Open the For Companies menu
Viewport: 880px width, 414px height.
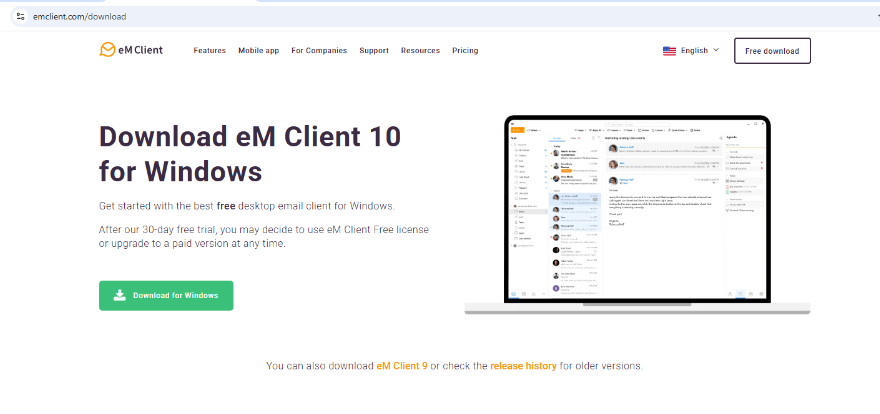[319, 50]
